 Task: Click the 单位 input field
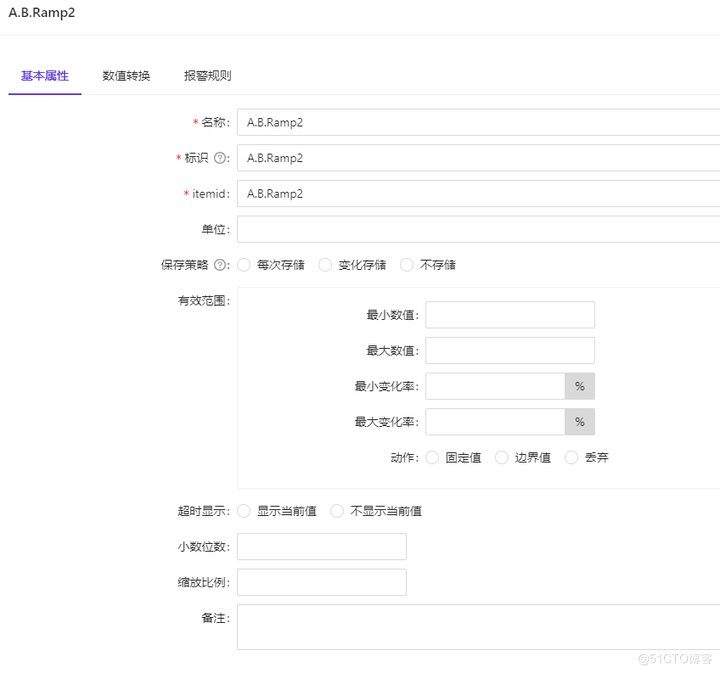[x=478, y=230]
